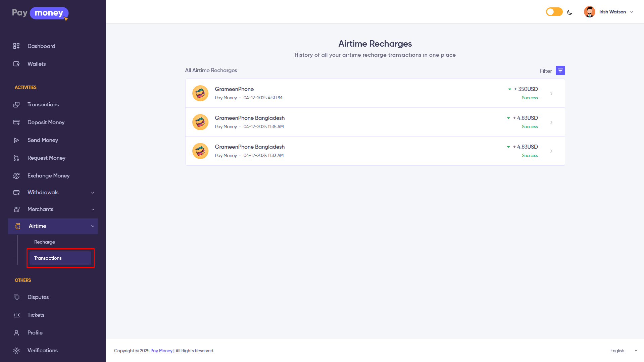Open the Irish Watson profile dropdown
This screenshot has height=362, width=644.
(x=609, y=12)
